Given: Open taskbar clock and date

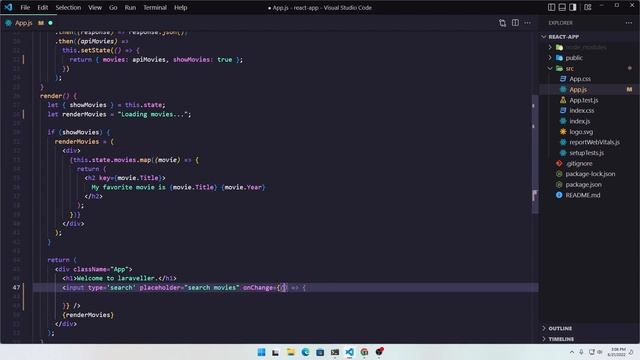Looking at the screenshot, I should coord(617,352).
